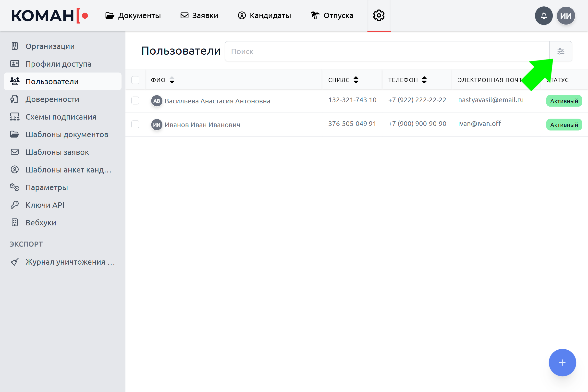Click the ИИ avatar next to Иванов

(x=157, y=124)
